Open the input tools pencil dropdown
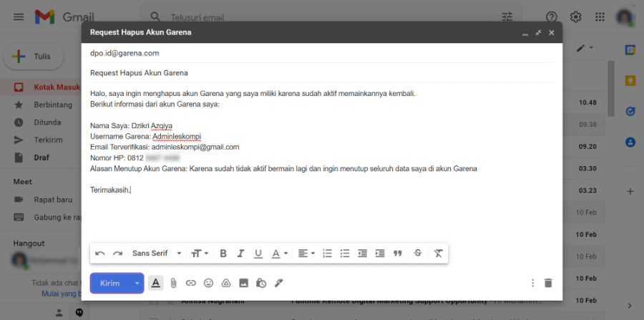This screenshot has width=644, height=320. pyautogui.click(x=585, y=48)
